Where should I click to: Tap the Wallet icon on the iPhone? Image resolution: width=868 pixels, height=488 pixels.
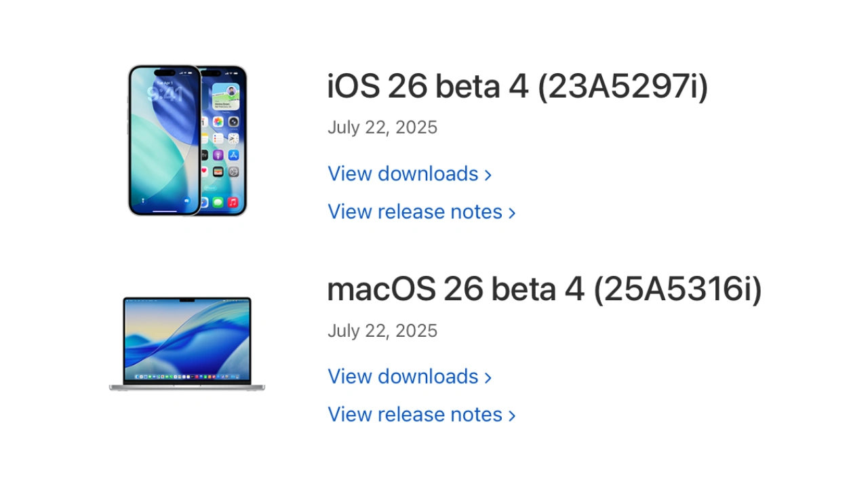point(218,171)
